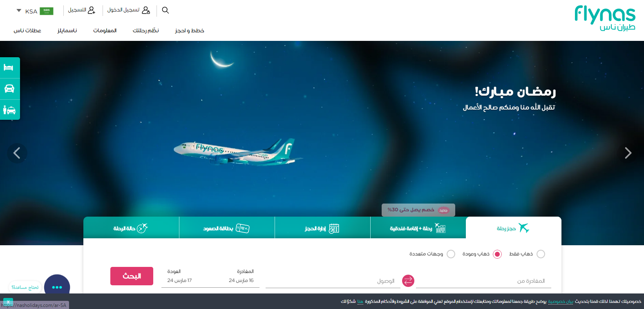Show next banner slide with right chevron
This screenshot has width=644, height=309.
pos(628,153)
